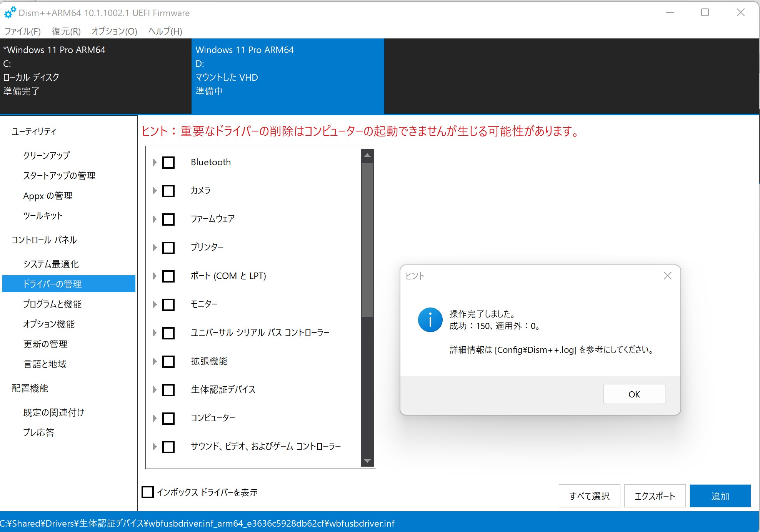760x532 pixels.
Task: Open 既定の関連付け in the sidebar
Action: tap(53, 412)
